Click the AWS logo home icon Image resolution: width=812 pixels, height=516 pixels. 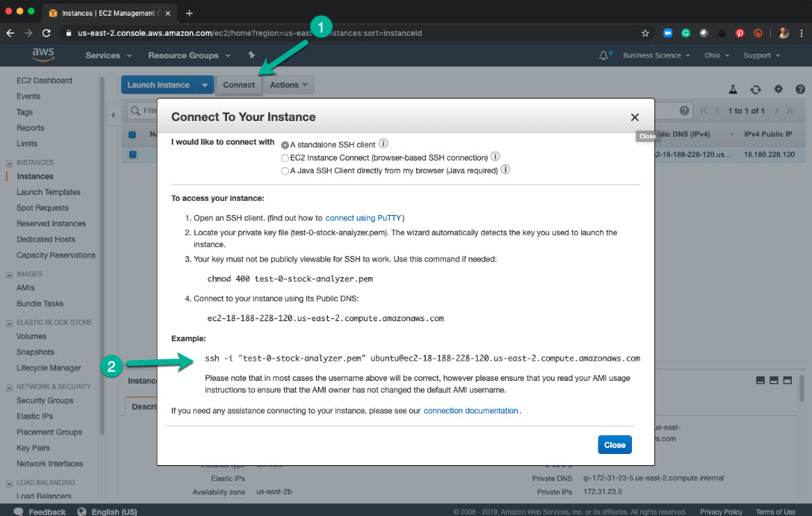pos(43,55)
